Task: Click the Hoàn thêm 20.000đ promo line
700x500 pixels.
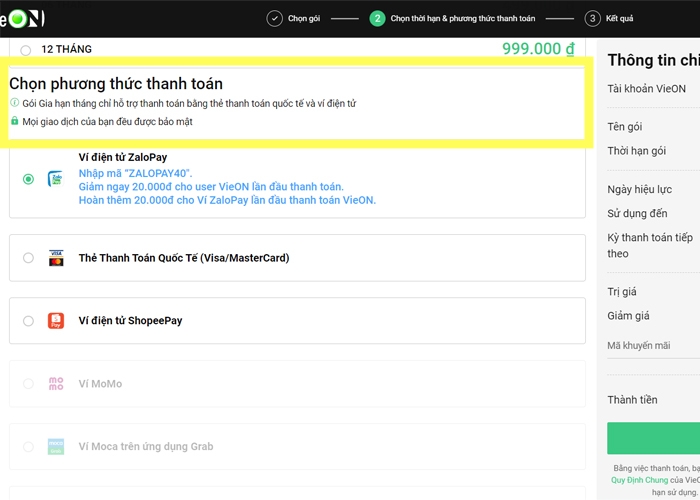Action: pos(227,200)
